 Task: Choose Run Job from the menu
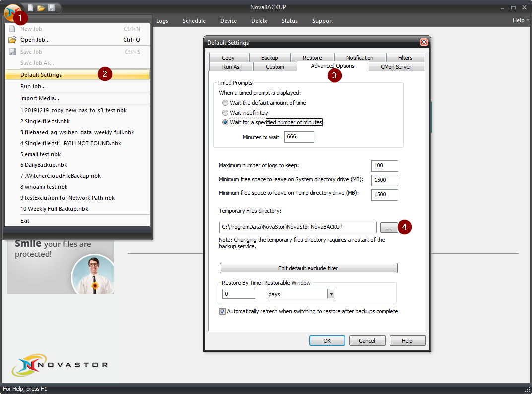77,86
